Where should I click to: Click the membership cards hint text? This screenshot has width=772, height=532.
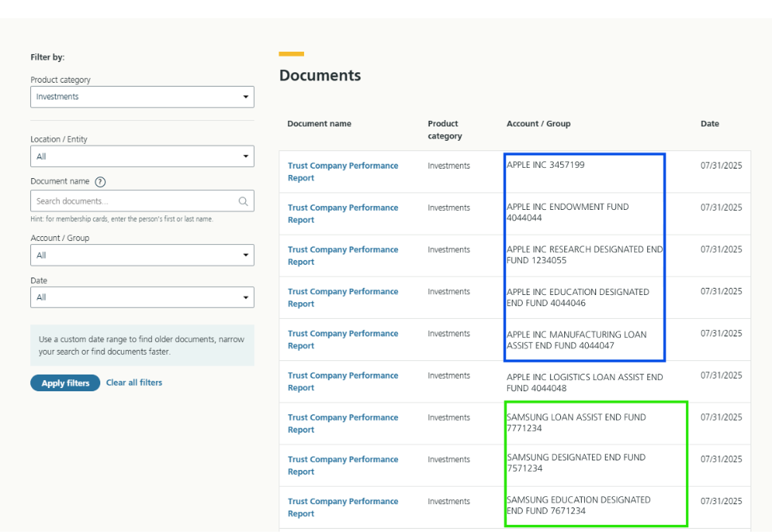122,219
